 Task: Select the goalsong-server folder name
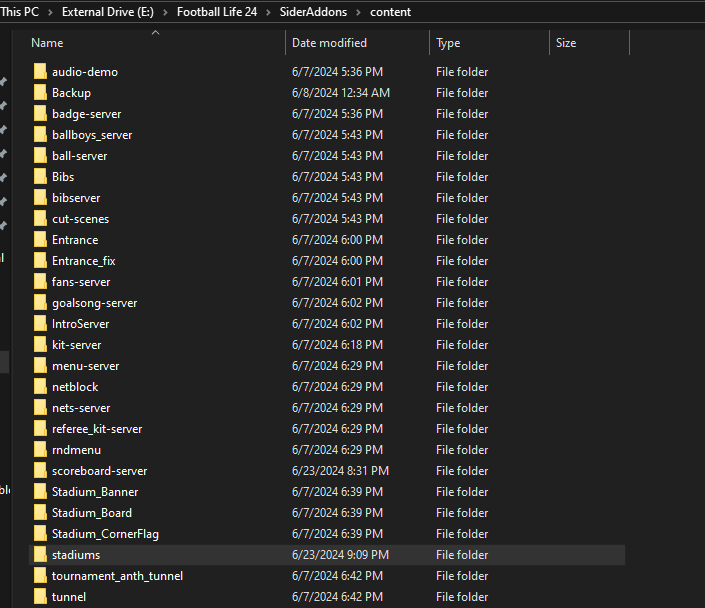tap(94, 303)
